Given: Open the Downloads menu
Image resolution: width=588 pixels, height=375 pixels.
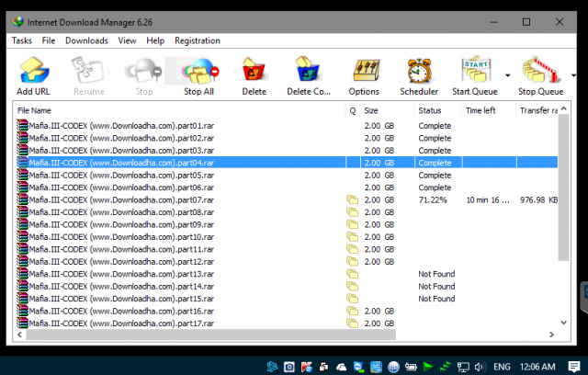Looking at the screenshot, I should pyautogui.click(x=86, y=40).
